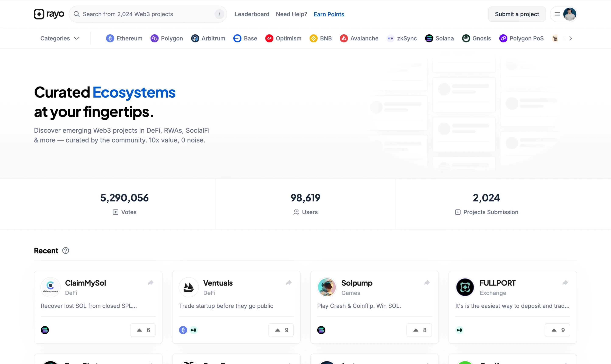Open the hamburger menu beside profile avatar
Viewport: 611px width, 364px height.
(x=557, y=14)
